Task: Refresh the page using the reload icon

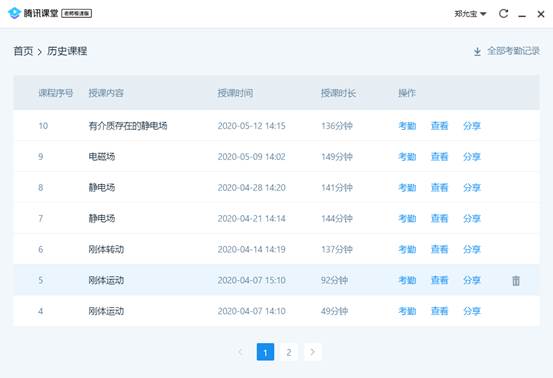Action: (x=503, y=14)
